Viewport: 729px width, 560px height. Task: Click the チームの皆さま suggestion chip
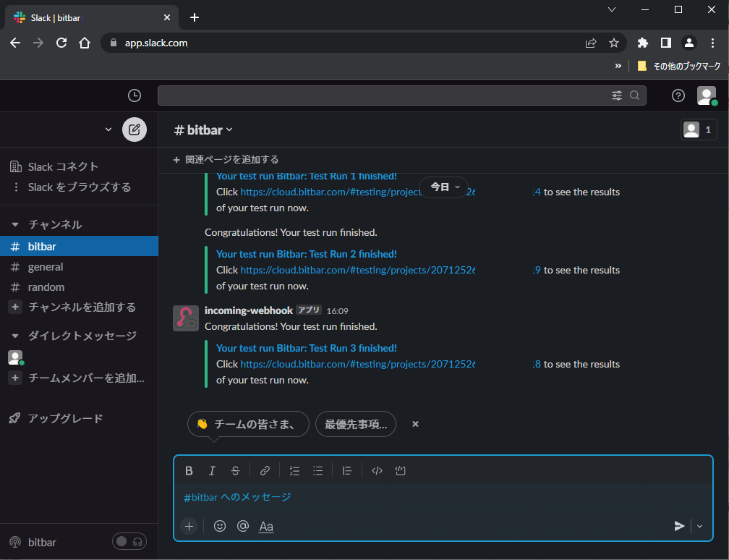pos(248,424)
